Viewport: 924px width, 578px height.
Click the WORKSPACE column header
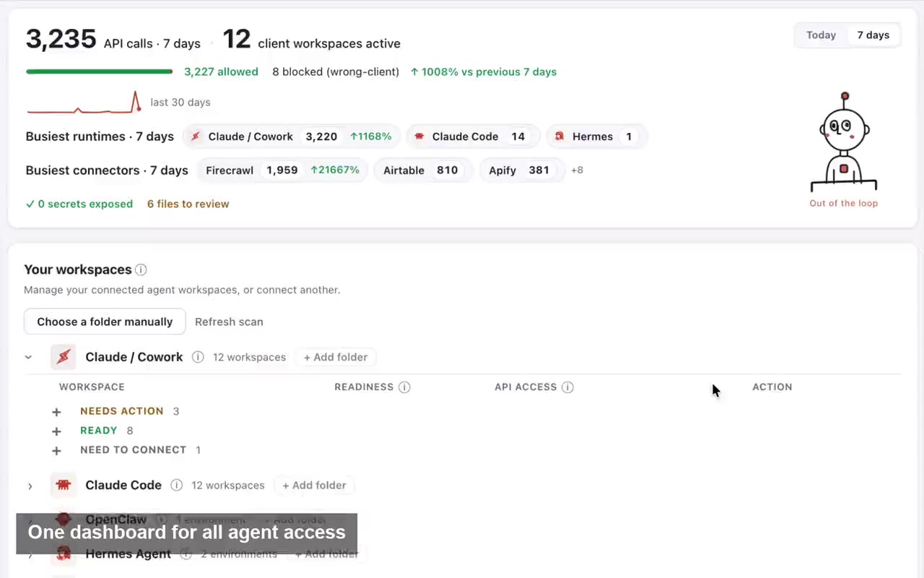(x=92, y=387)
